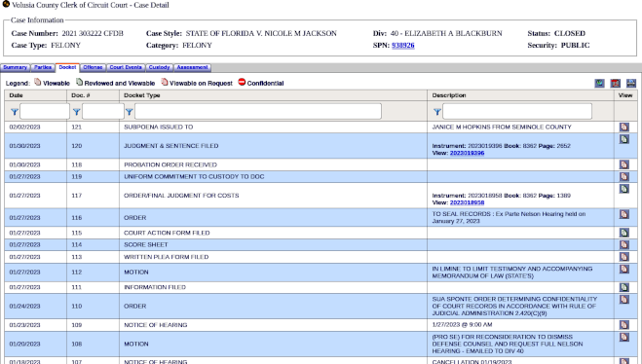
Task: Sort by the Description column header
Action: pyautogui.click(x=449, y=95)
